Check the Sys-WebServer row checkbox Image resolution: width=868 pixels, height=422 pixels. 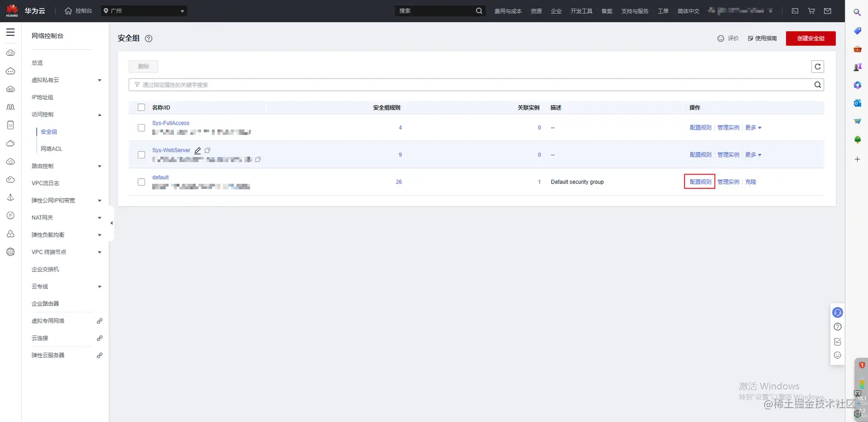tap(141, 155)
